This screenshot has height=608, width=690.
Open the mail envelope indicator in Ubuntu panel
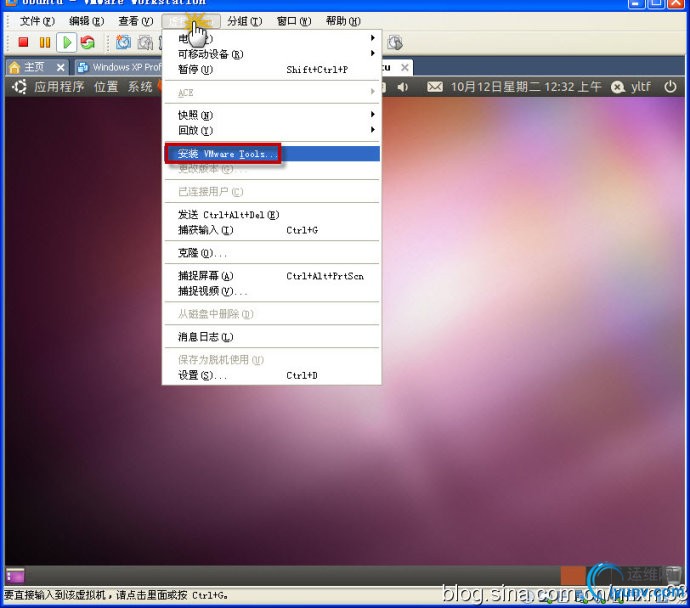point(435,87)
